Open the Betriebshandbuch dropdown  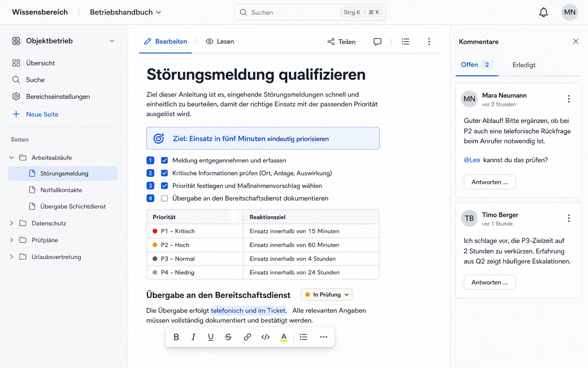(125, 12)
